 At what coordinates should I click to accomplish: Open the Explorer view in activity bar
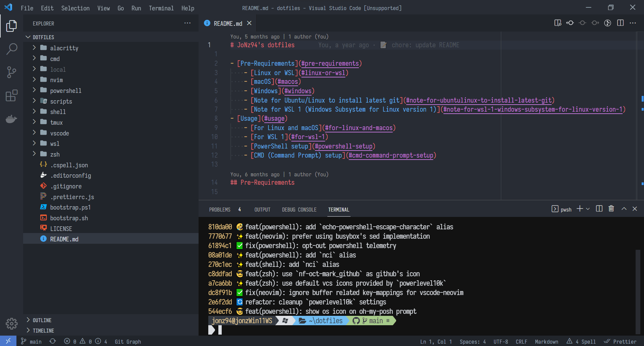(11, 26)
